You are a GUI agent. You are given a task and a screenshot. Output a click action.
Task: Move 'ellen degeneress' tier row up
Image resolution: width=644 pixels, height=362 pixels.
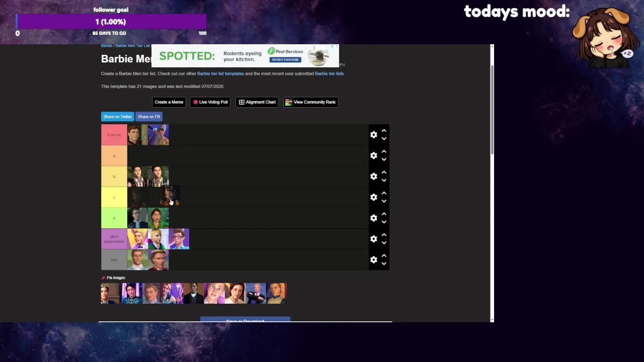[x=384, y=235]
